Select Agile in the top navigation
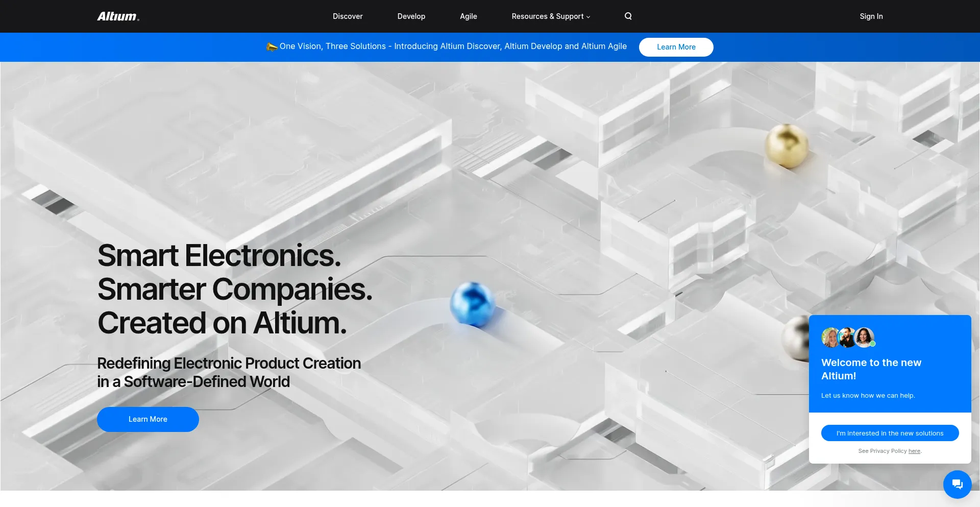The width and height of the screenshot is (980, 507). click(468, 16)
